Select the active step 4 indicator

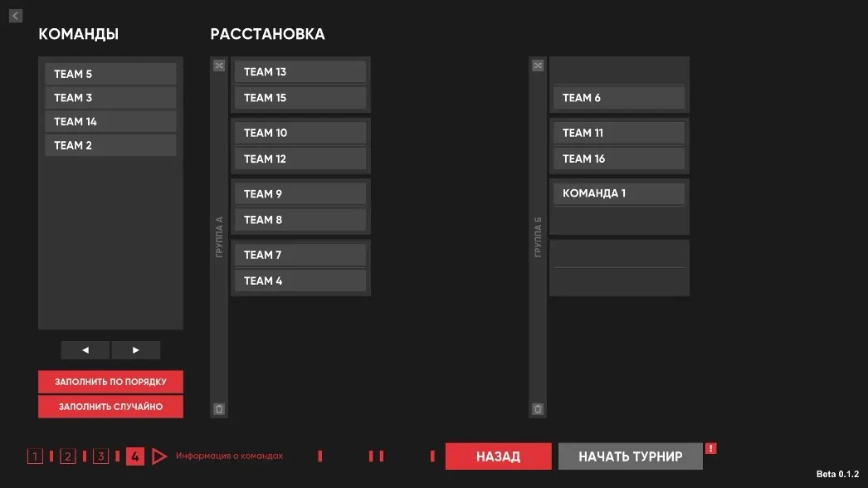pyautogui.click(x=134, y=456)
